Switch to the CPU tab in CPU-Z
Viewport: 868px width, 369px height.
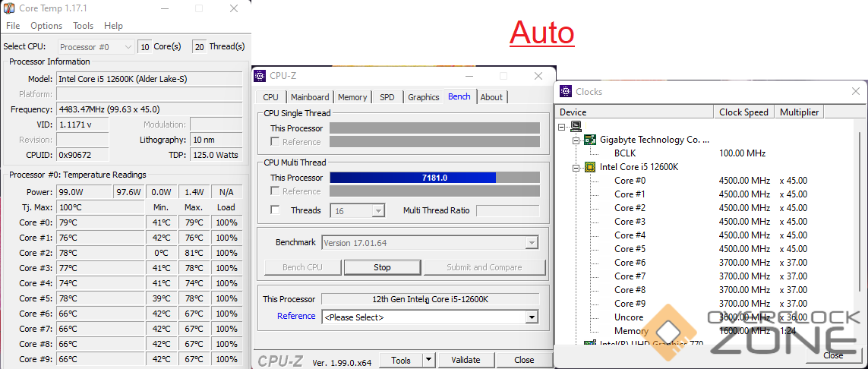[270, 97]
